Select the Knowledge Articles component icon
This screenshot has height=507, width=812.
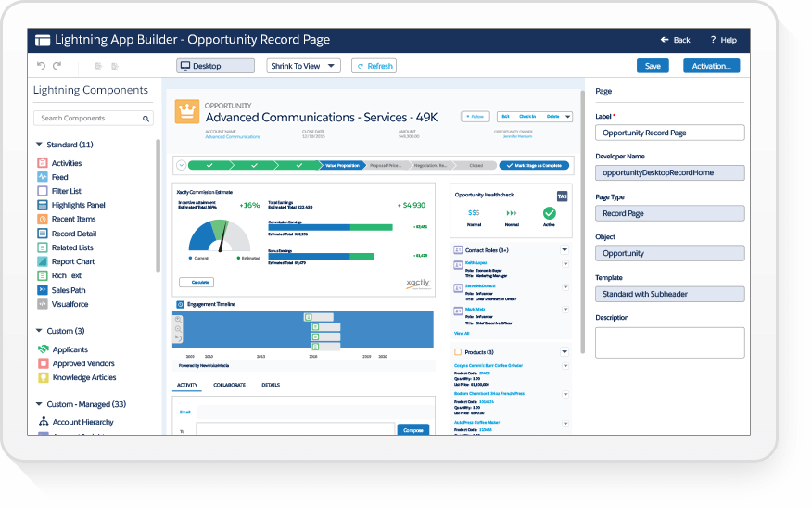pos(44,377)
